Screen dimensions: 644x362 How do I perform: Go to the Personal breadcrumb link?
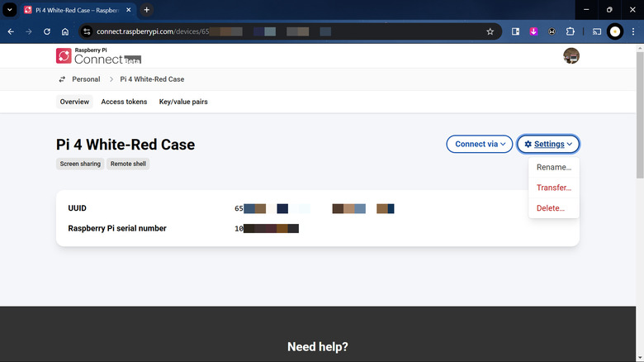click(86, 79)
